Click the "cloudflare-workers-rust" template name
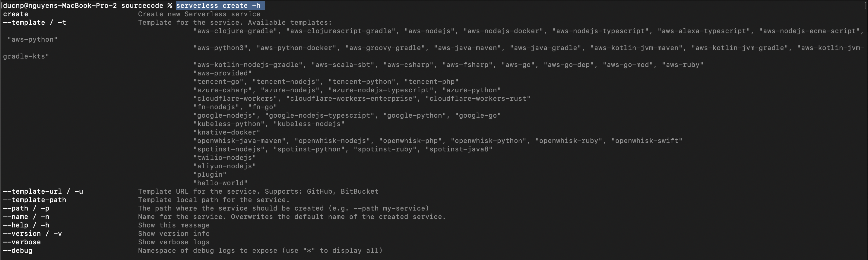Screen dimensions: 868x260 (x=478, y=98)
